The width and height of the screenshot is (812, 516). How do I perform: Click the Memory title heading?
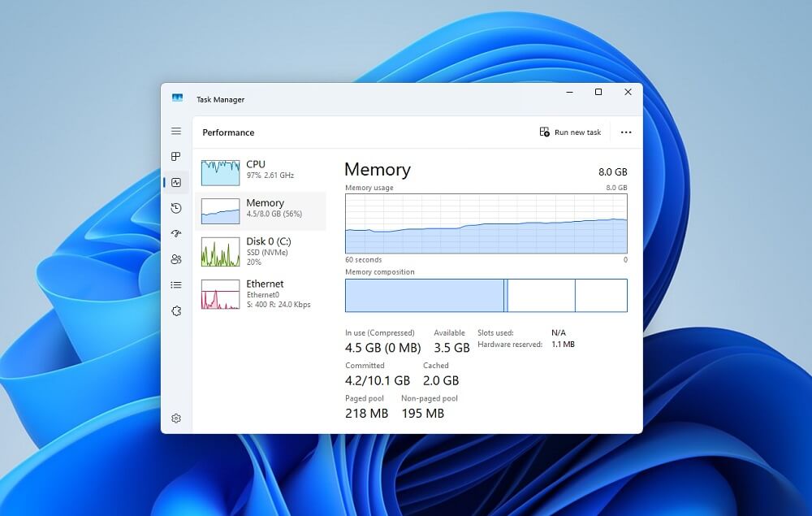378,169
